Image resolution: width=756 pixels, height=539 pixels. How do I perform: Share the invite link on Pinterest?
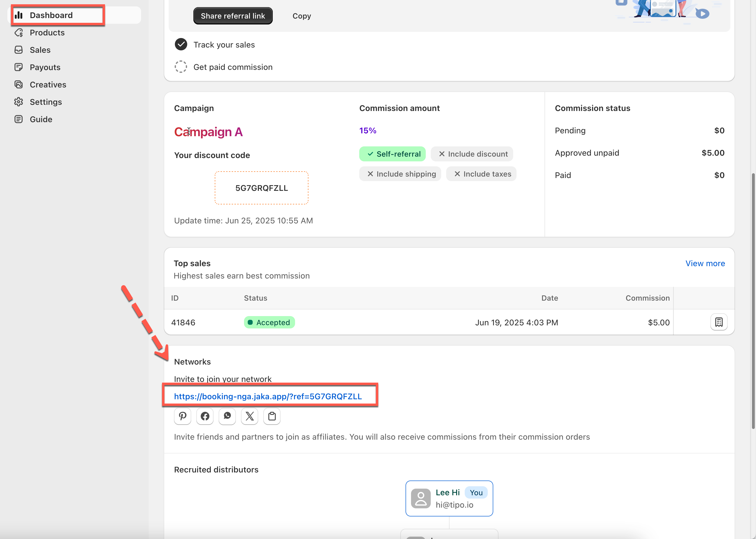click(x=182, y=416)
